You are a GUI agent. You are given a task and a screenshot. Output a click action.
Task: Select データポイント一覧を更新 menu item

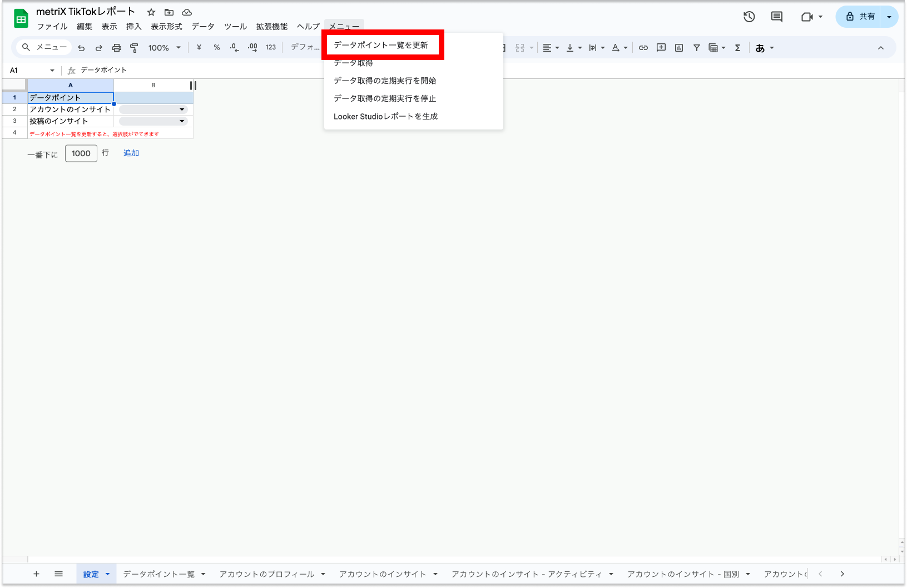pos(381,45)
